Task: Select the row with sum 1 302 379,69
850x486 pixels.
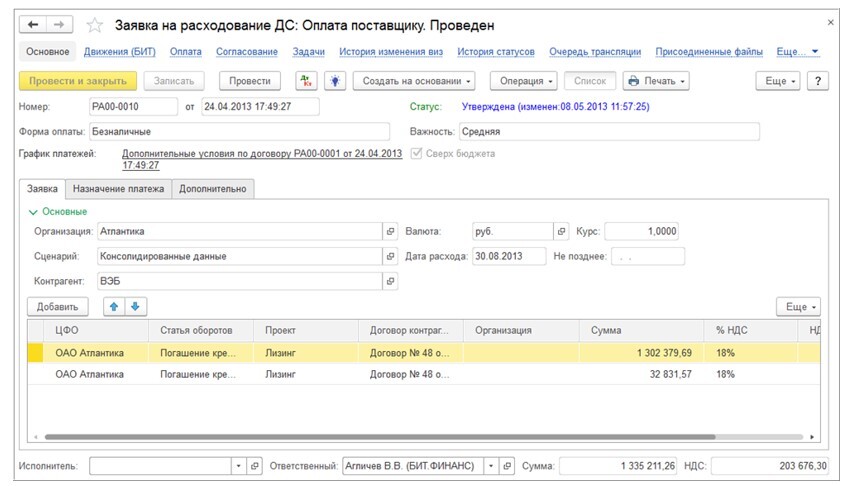Action: (x=424, y=353)
